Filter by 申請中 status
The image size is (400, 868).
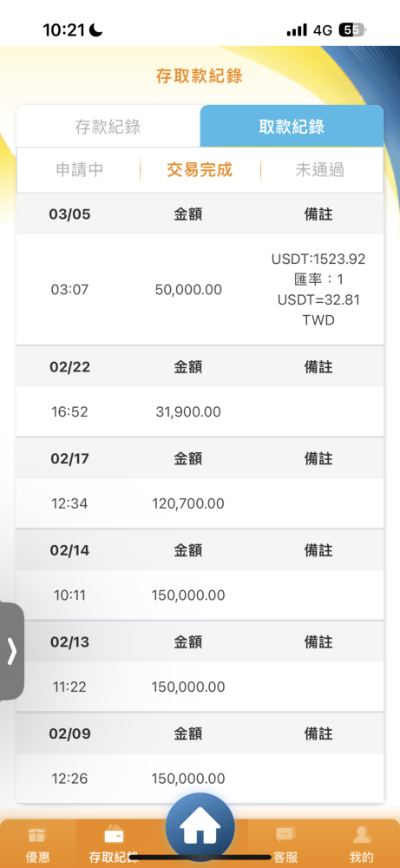coord(79,169)
